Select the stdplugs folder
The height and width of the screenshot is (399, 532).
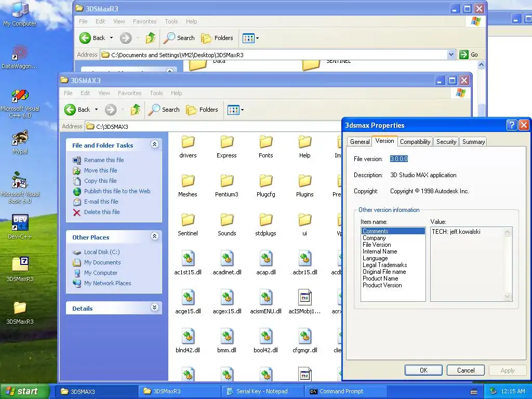tap(265, 225)
